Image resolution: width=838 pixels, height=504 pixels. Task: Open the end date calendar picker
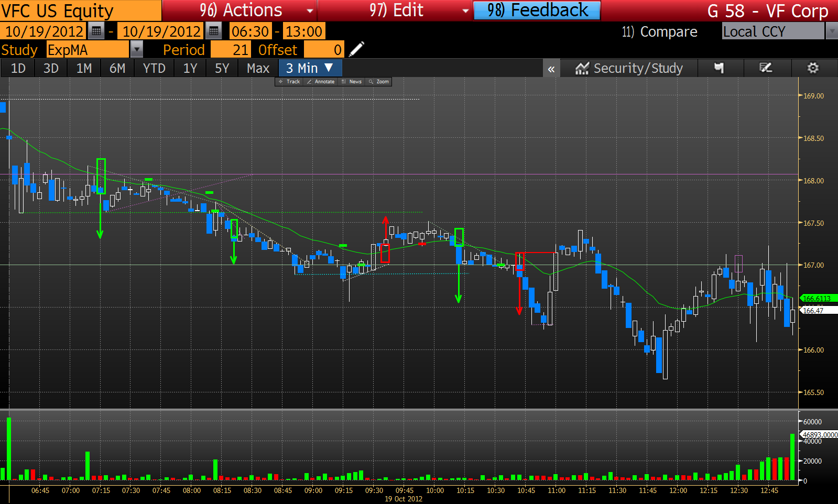point(213,31)
